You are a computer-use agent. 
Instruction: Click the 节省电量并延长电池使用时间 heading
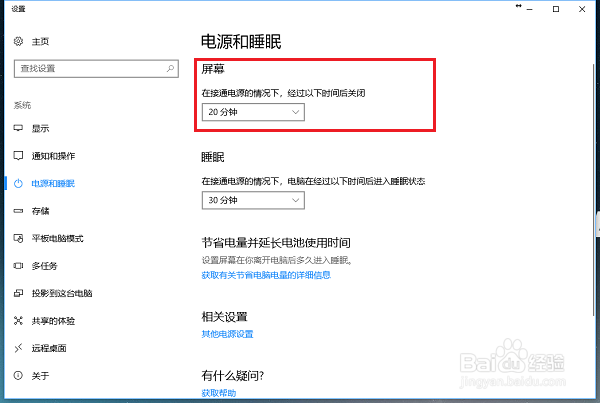(x=276, y=243)
